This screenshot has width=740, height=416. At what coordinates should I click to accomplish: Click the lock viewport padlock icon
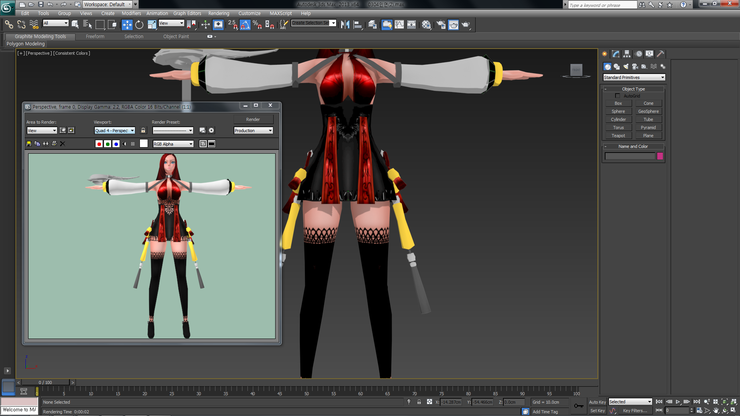coord(142,130)
